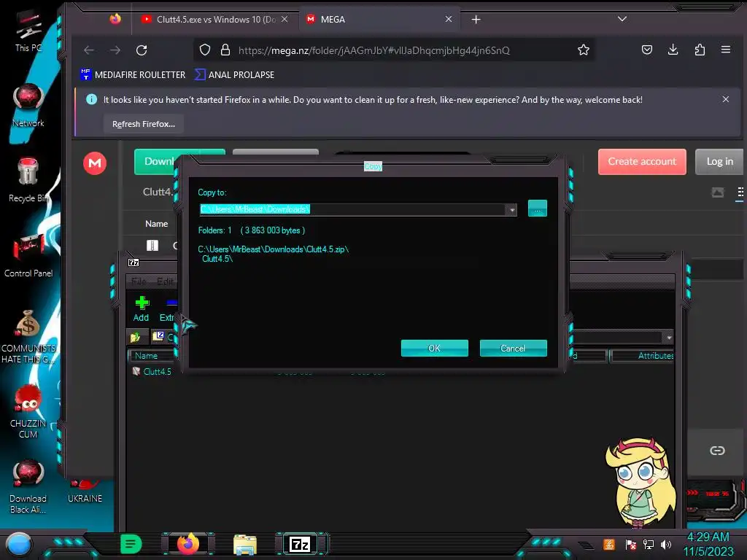Switch to the Clutt4.5.exe vs Windows 10 tab
Screen dimensions: 747x560
pyautogui.click(x=214, y=20)
